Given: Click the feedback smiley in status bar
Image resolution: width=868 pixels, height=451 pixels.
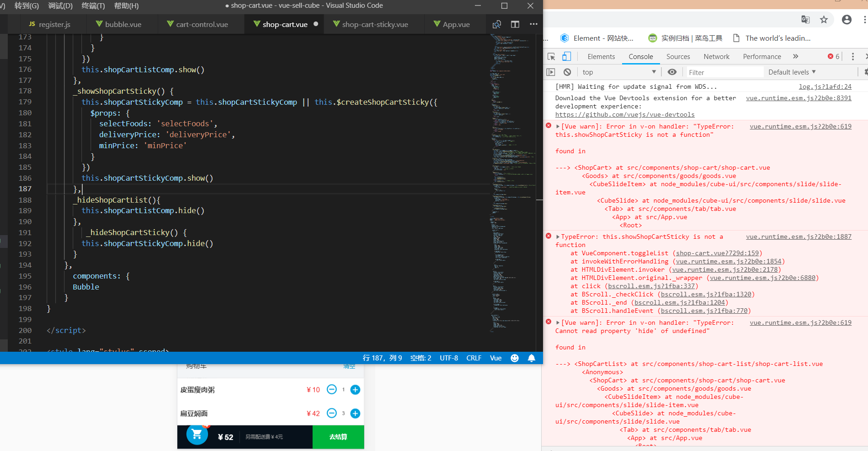Looking at the screenshot, I should pyautogui.click(x=515, y=358).
